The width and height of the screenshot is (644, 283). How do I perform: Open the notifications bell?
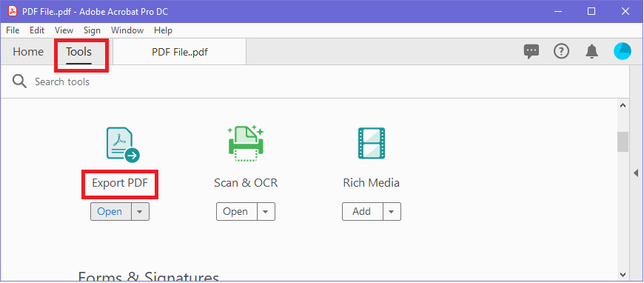tap(591, 51)
